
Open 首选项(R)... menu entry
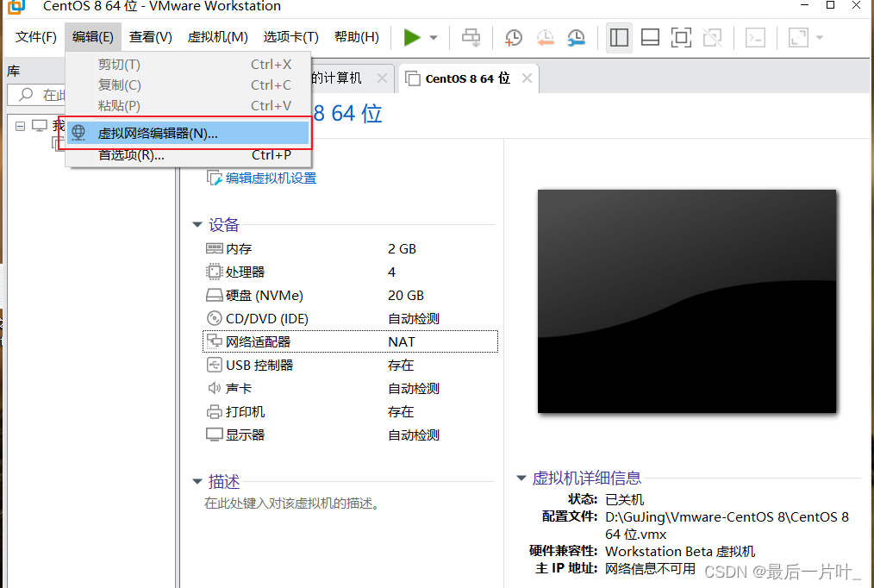[x=188, y=155]
